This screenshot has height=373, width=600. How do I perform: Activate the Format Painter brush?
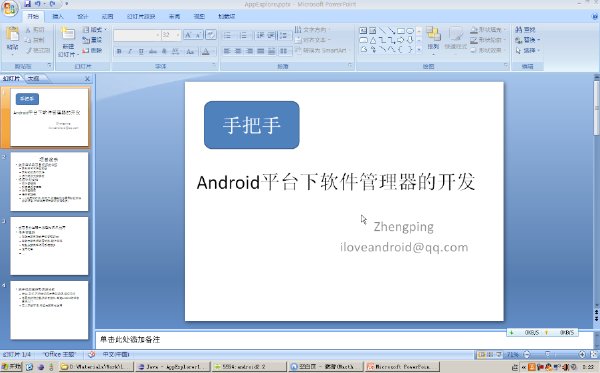coord(38,50)
